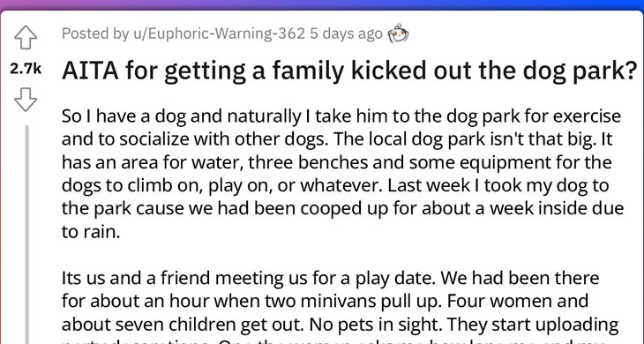Collapse the post using the vertical thread line
This screenshot has height=344, width=644.
point(27,234)
